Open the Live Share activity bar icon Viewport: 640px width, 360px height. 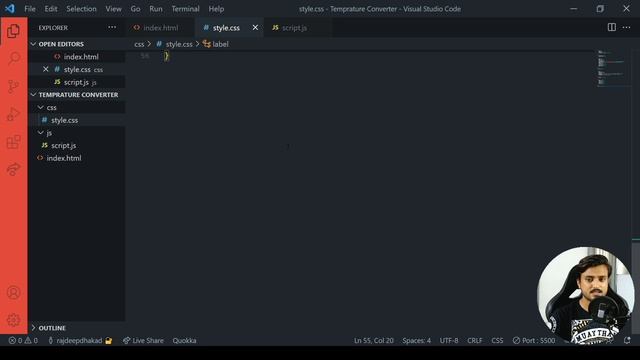(13, 169)
